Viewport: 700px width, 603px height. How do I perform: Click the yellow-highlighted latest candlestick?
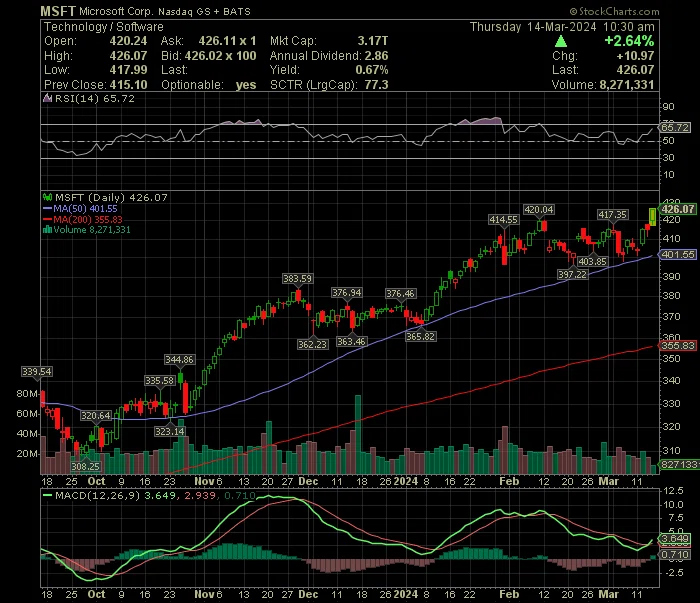pos(652,217)
